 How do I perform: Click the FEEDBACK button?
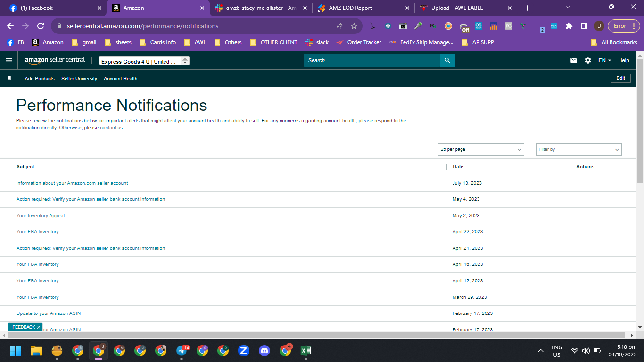coord(24,327)
